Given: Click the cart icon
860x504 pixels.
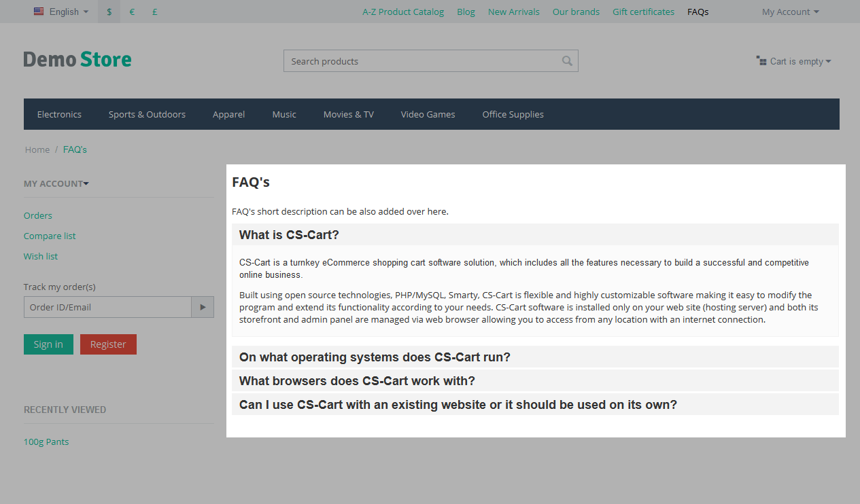Looking at the screenshot, I should tap(761, 61).
